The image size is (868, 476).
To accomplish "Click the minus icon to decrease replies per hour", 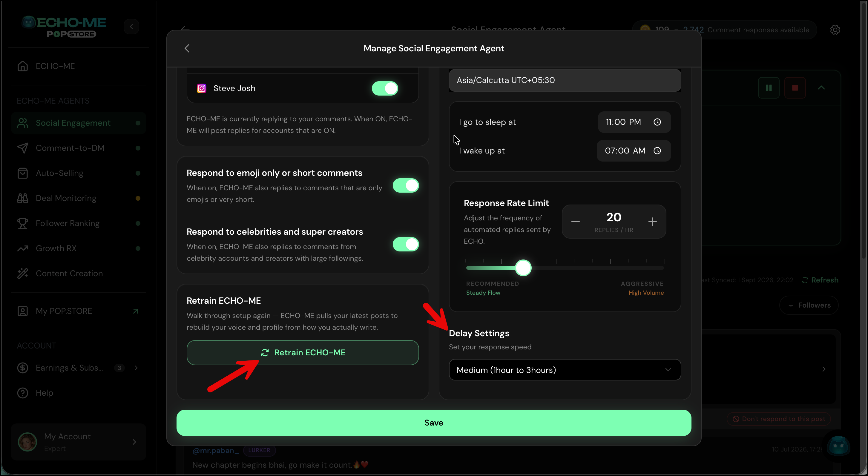I will [575, 221].
